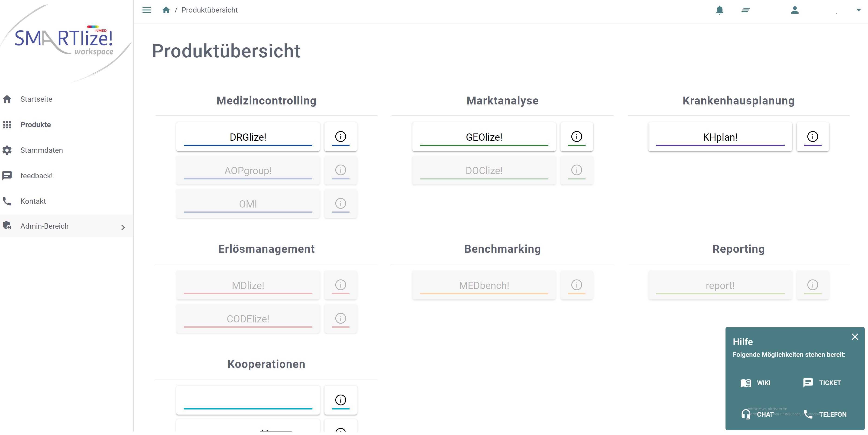The image size is (868, 435).
Task: Open the WIKI help option
Action: pos(756,383)
